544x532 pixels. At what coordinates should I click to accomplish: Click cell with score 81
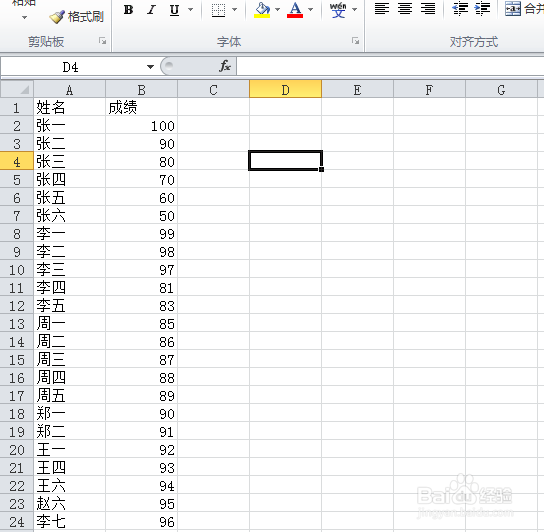click(141, 287)
